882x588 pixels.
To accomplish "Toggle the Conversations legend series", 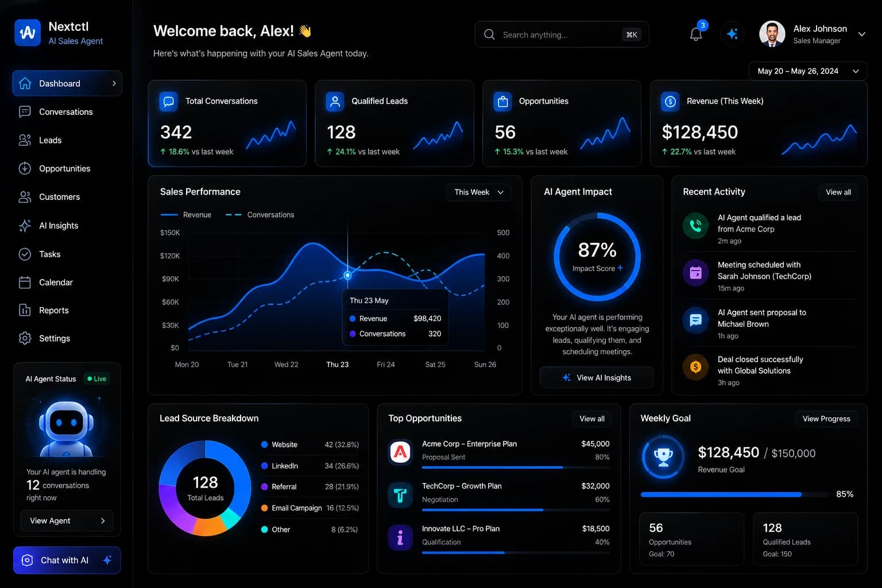I will point(260,215).
